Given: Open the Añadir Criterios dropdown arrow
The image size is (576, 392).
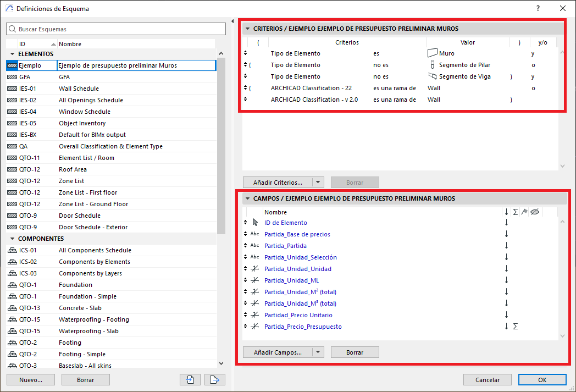Looking at the screenshot, I should (319, 182).
